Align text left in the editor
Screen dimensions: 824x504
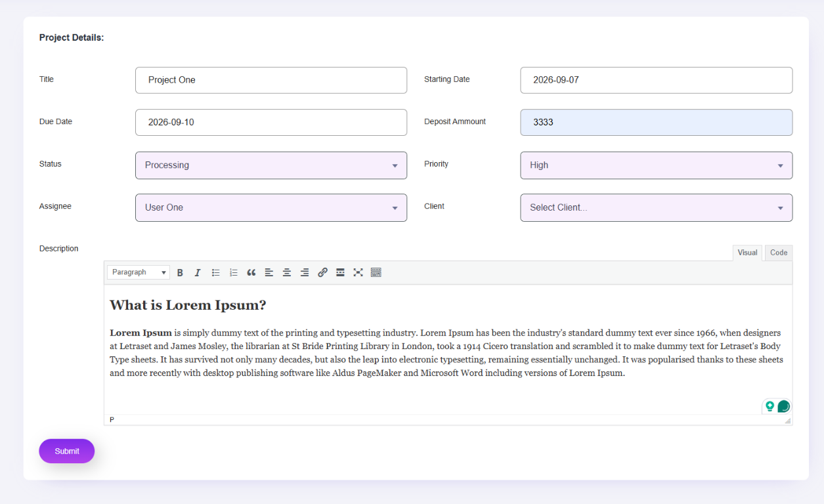pyautogui.click(x=269, y=272)
